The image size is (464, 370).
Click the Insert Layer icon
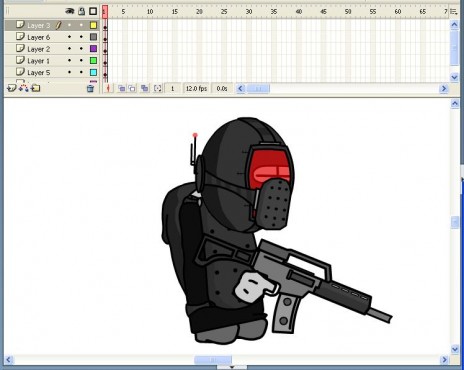tap(12, 88)
